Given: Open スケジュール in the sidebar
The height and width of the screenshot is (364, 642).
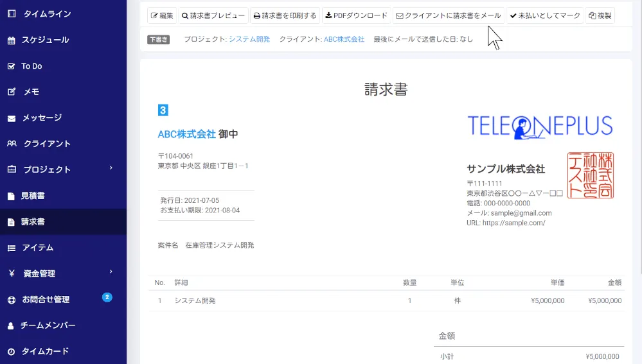Looking at the screenshot, I should 63,40.
